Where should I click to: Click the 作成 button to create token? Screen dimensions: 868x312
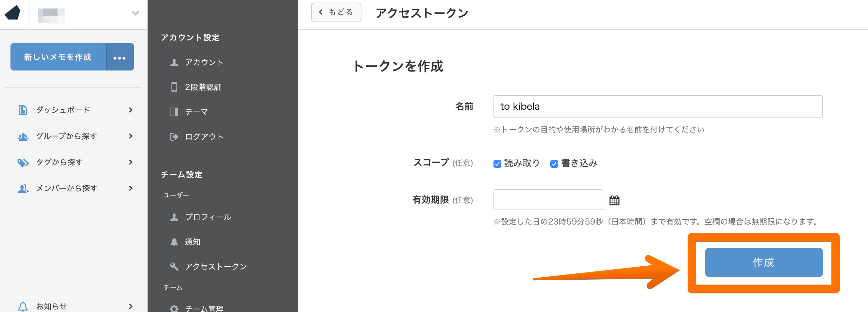click(763, 262)
